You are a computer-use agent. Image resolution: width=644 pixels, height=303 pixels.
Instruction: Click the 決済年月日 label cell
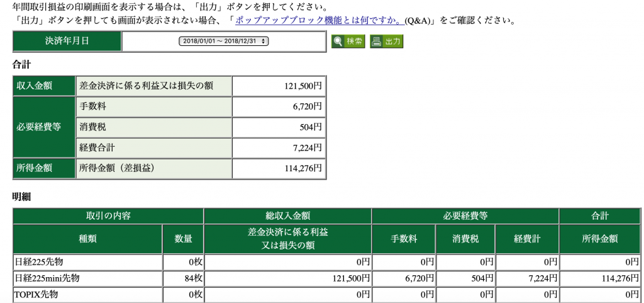click(67, 41)
